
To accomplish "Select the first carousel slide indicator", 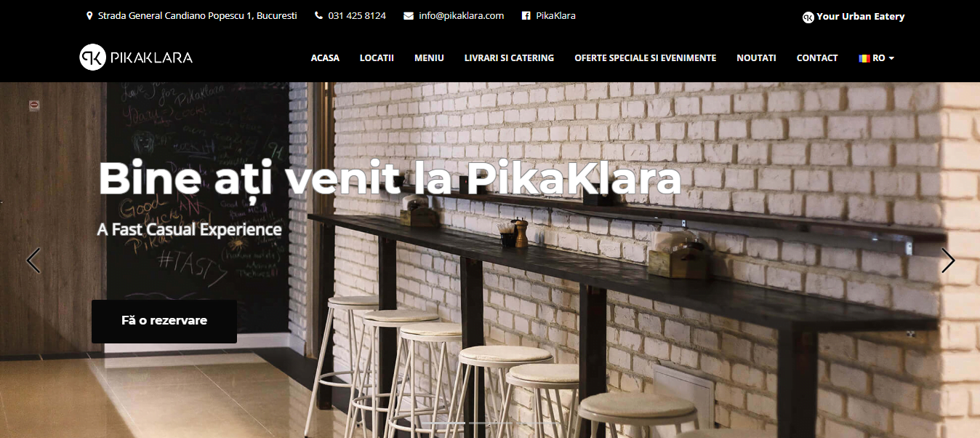I will point(443,423).
